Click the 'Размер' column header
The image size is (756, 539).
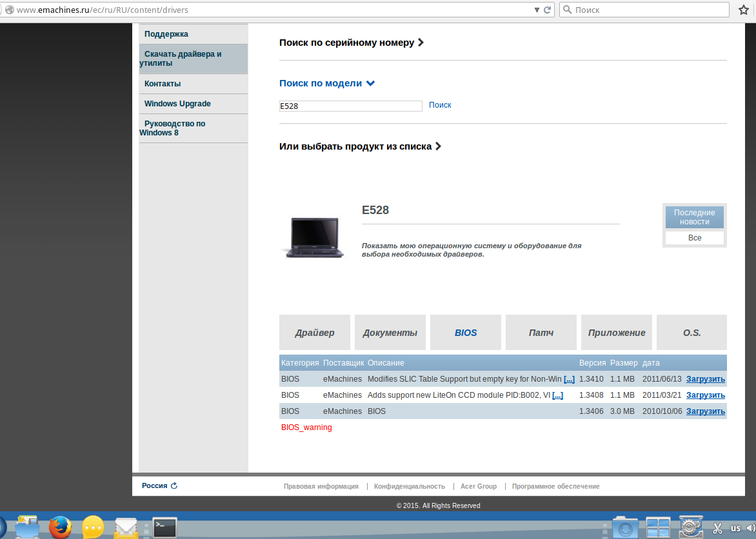(x=624, y=362)
